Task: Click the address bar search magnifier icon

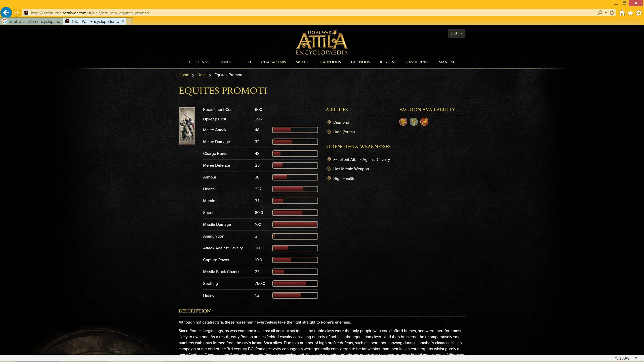Action: (x=600, y=13)
